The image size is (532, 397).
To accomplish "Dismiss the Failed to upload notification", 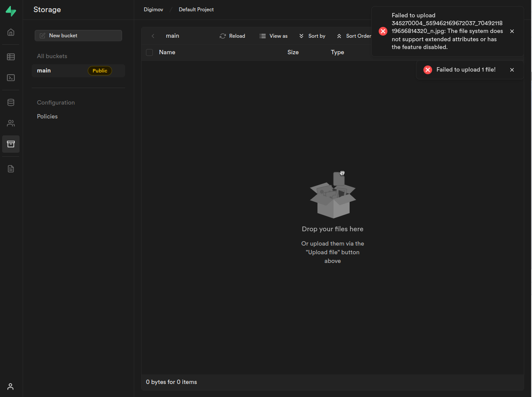I will tap(512, 31).
